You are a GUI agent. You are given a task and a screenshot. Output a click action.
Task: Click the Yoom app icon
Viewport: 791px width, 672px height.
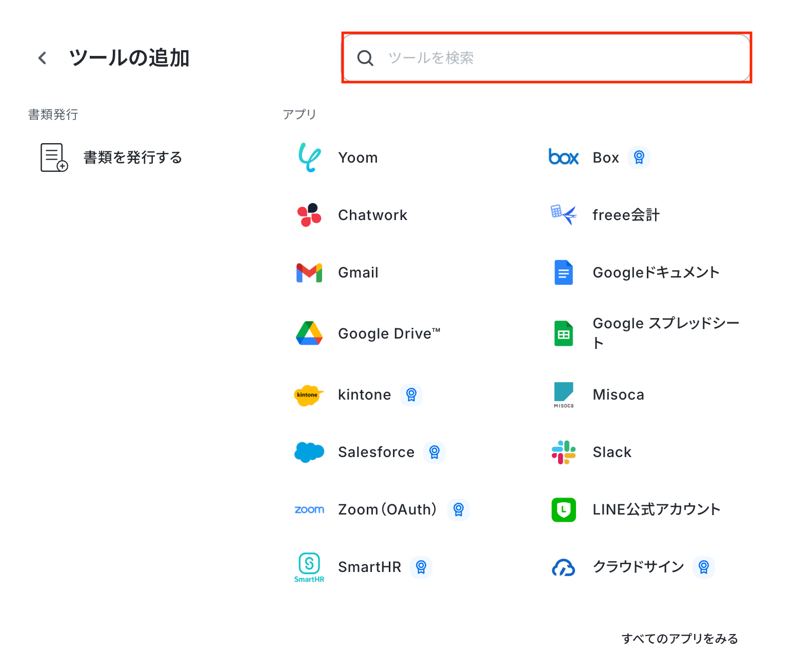tap(309, 157)
